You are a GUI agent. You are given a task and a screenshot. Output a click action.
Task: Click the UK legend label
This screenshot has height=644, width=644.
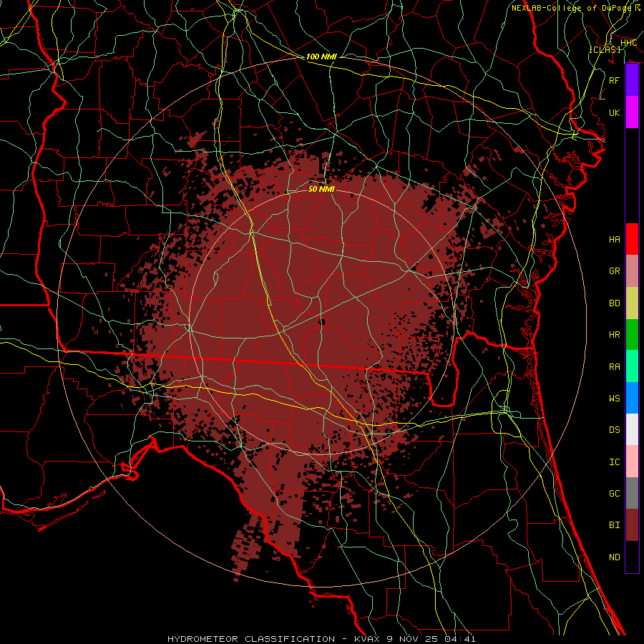[x=614, y=112]
